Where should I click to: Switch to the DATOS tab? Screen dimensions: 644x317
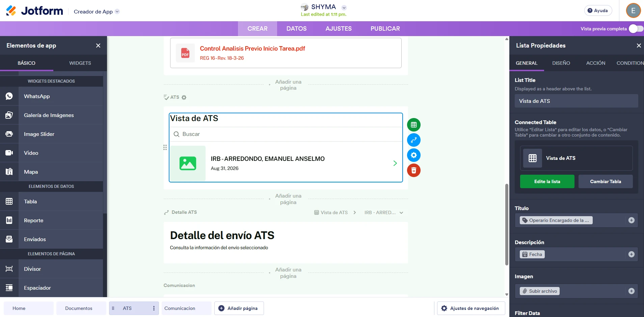pyautogui.click(x=297, y=29)
